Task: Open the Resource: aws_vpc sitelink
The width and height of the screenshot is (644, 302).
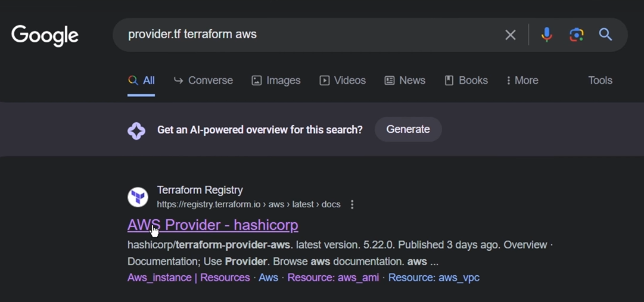Action: 434,278
